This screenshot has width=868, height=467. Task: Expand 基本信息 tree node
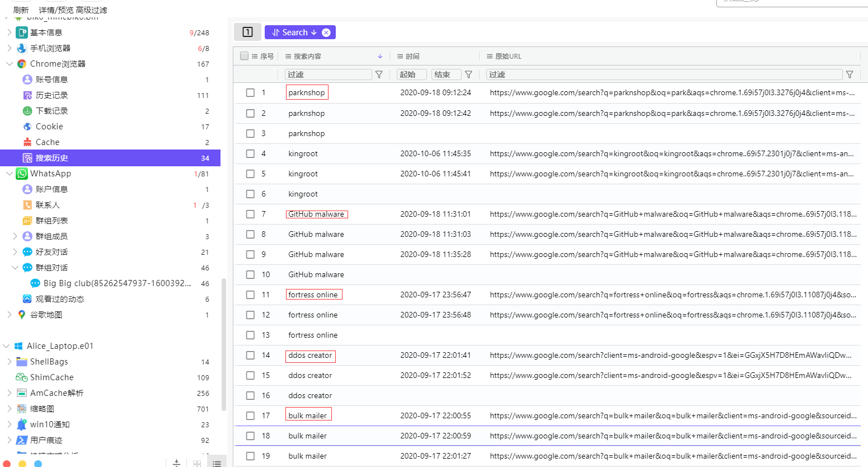coord(9,32)
